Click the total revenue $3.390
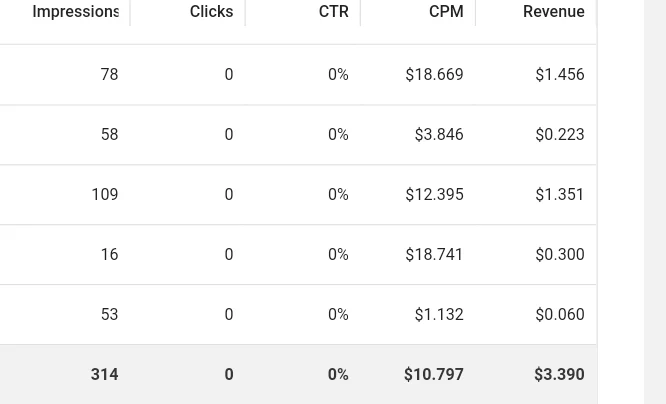This screenshot has height=404, width=666. click(x=559, y=374)
